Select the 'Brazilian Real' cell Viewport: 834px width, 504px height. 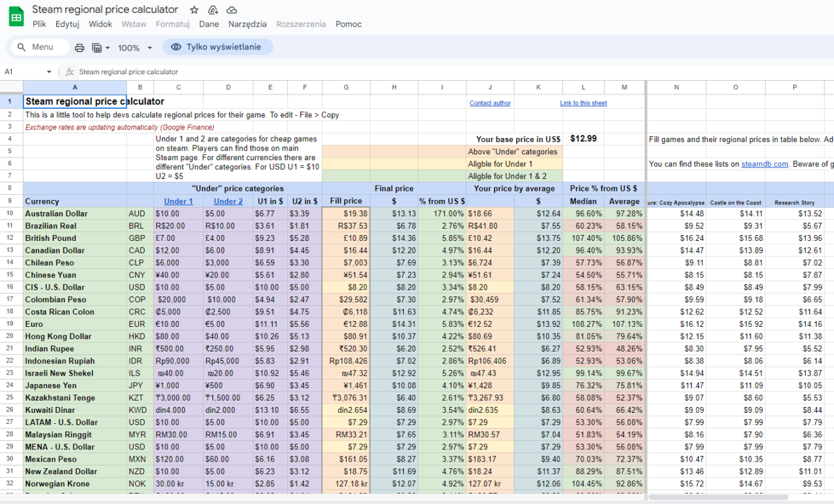[75, 226]
